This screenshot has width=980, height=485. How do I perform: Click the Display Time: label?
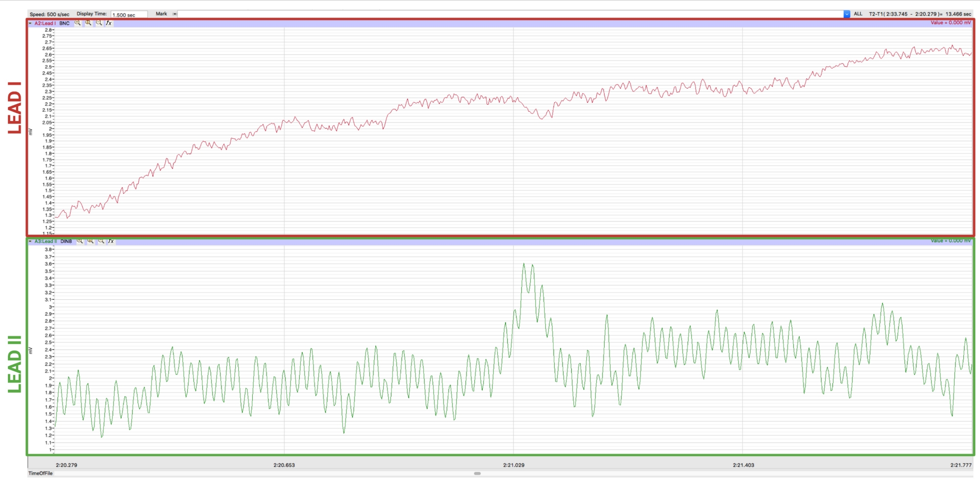point(92,14)
